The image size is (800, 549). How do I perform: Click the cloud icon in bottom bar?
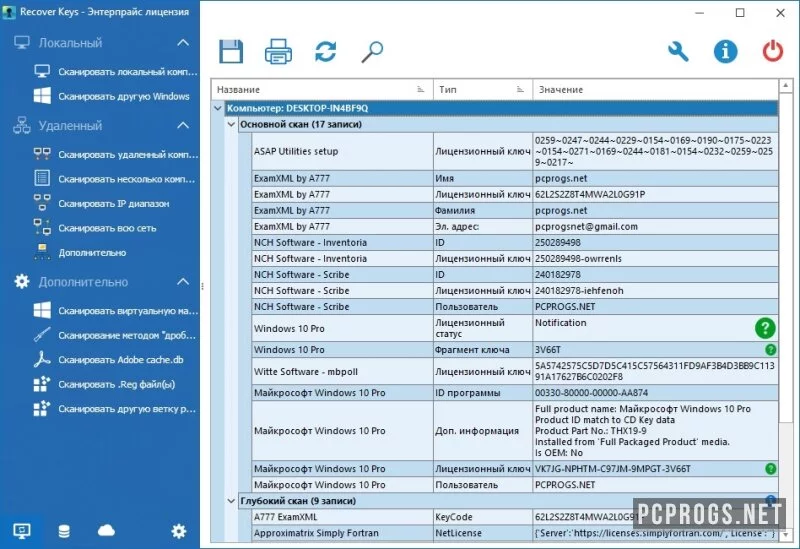pos(106,531)
